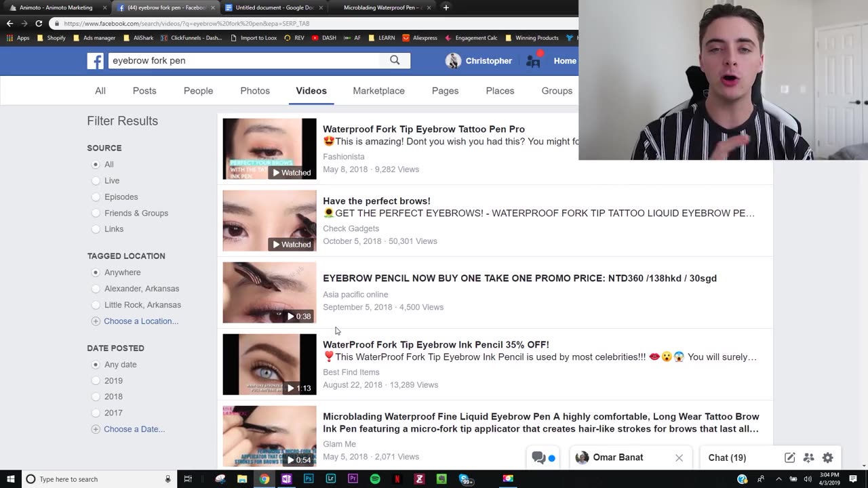Screen dimensions: 868x488
Task: Open Lightroom from the taskbar
Action: click(331, 479)
